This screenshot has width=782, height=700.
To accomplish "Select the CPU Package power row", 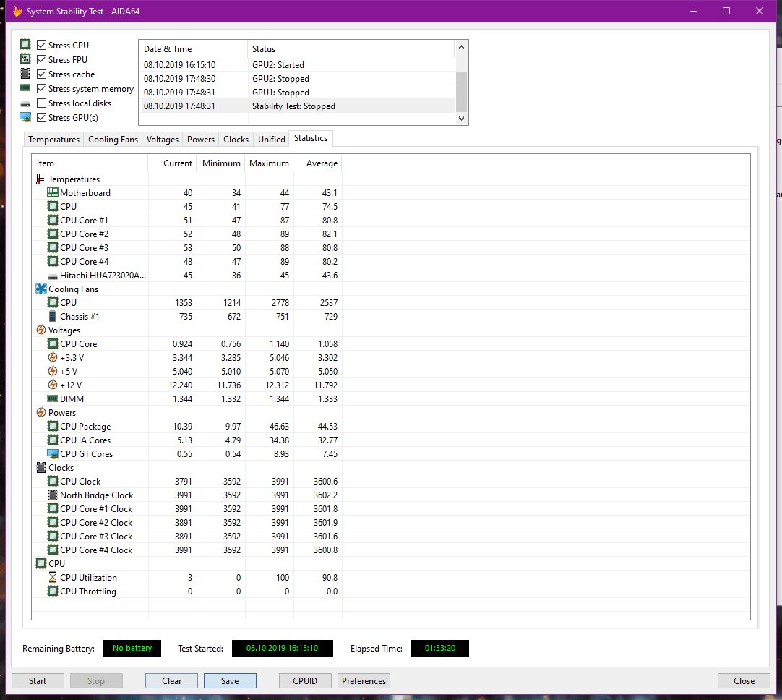I will (x=187, y=426).
